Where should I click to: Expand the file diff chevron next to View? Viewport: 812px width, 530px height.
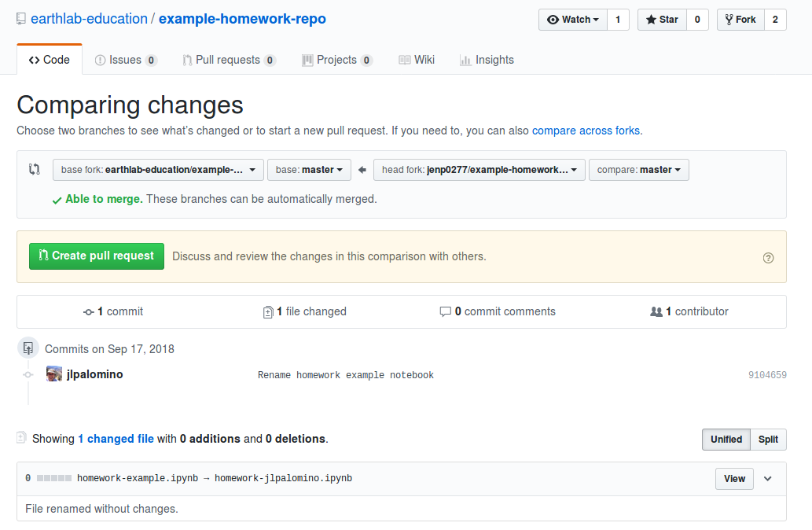pos(768,479)
